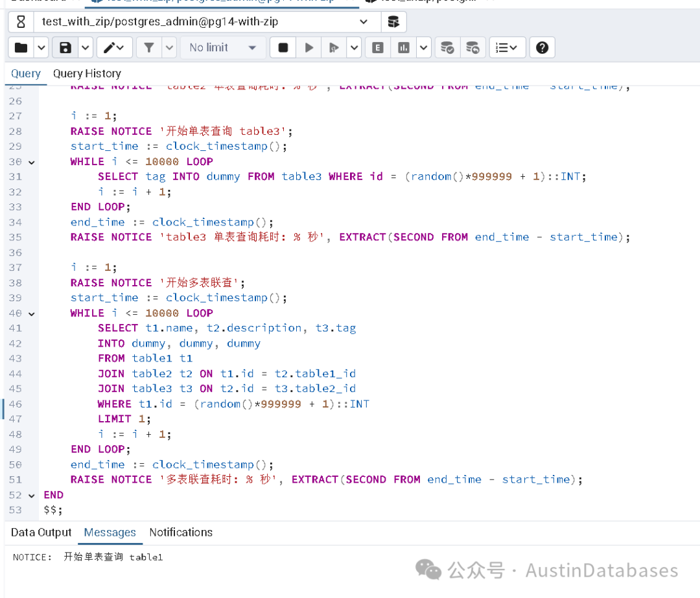Image resolution: width=700 pixels, height=598 pixels.
Task: Run the execute script button
Action: tap(334, 47)
